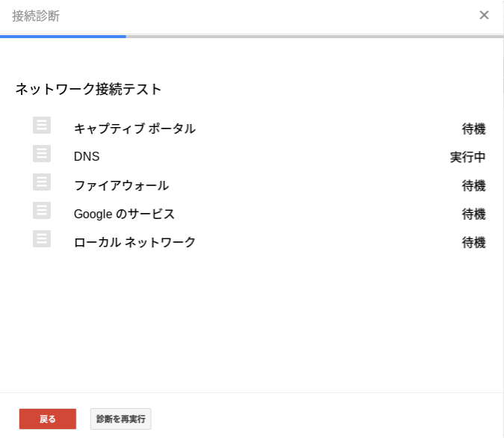504x438 pixels.
Task: Select the キャプティブ ポータル test label
Action: 134,129
